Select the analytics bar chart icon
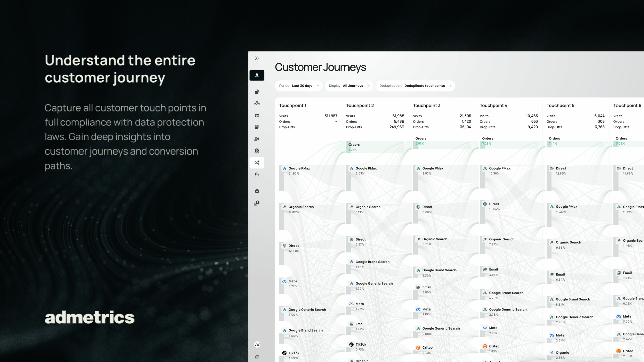The width and height of the screenshot is (644, 362). point(257,174)
